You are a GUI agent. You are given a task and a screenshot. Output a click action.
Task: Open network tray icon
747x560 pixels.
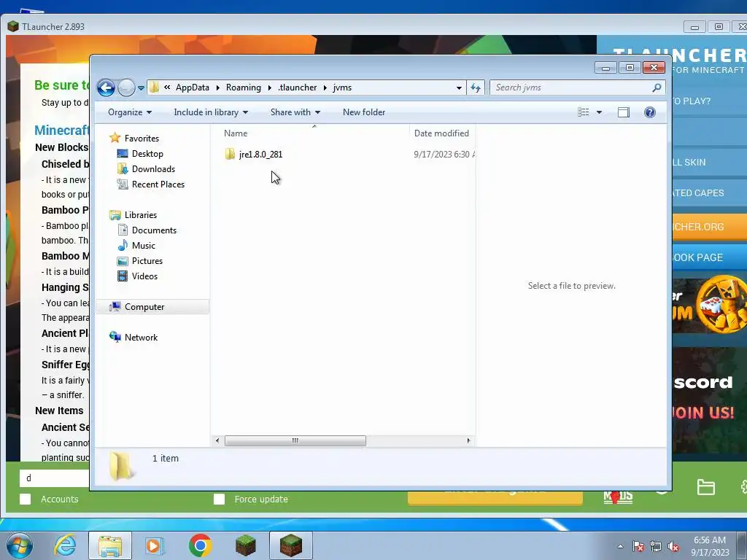(x=656, y=546)
